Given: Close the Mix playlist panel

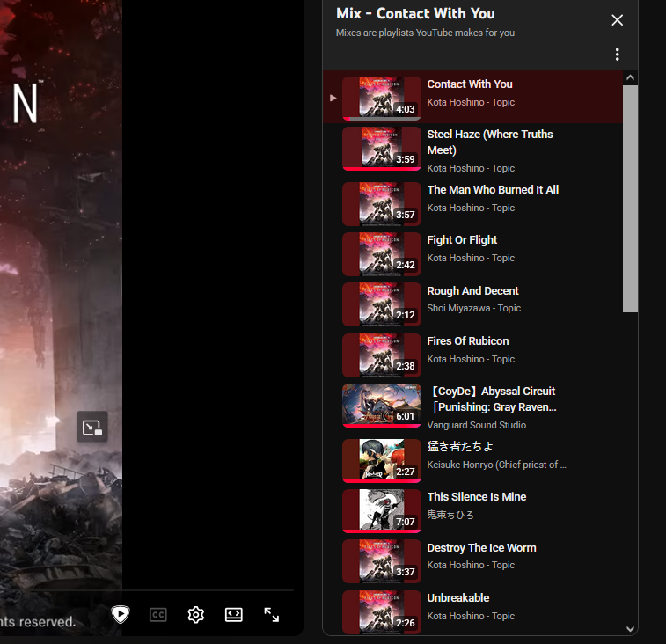Looking at the screenshot, I should pyautogui.click(x=617, y=20).
